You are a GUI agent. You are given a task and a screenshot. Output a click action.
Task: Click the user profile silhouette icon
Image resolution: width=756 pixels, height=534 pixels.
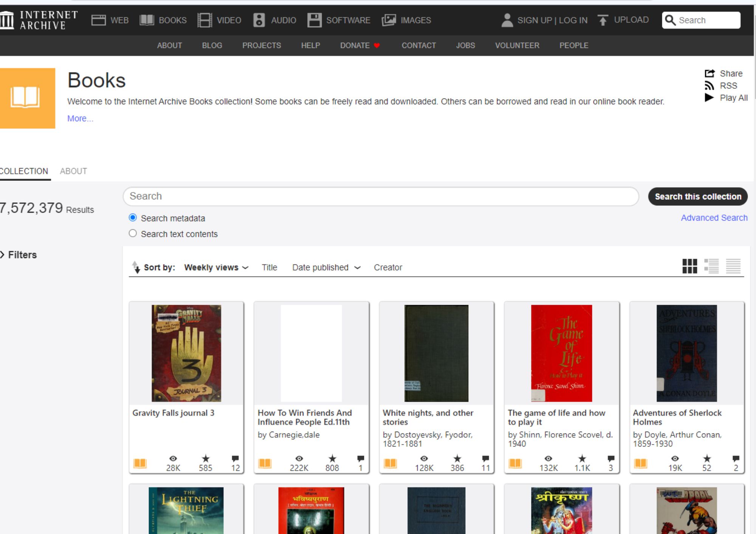click(x=507, y=20)
